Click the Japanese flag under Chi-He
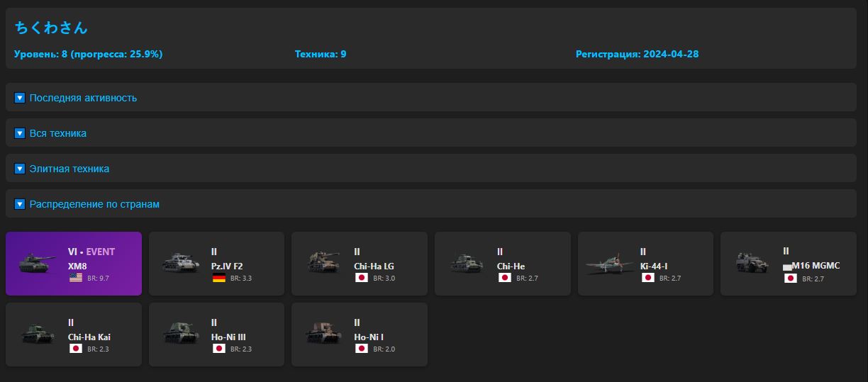 click(505, 278)
